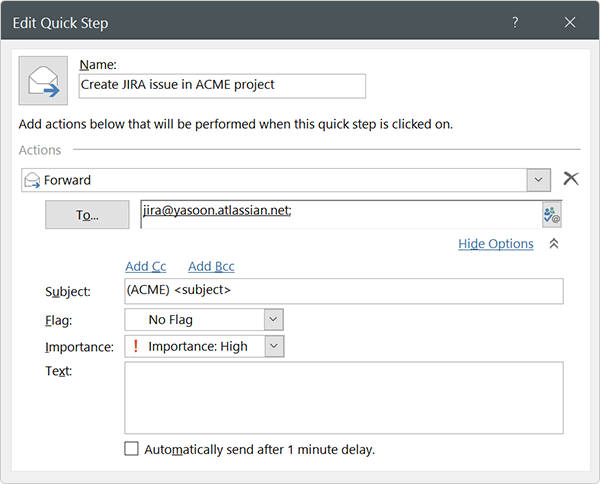The image size is (600, 484).
Task: Click the red exclamation importance icon
Action: coord(135,346)
